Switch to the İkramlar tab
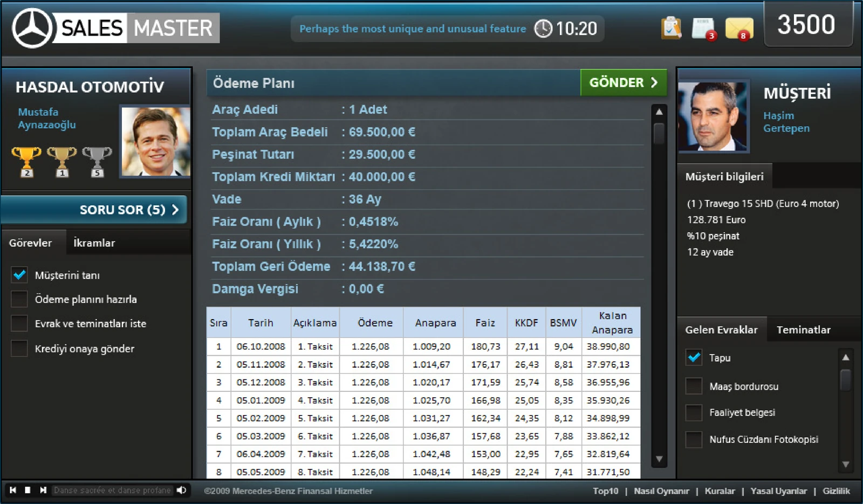 (94, 243)
